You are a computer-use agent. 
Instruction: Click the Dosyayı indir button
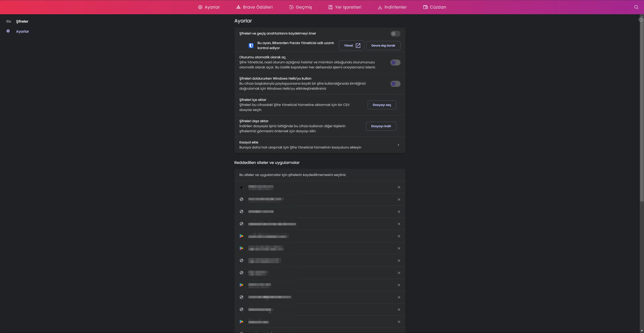point(381,126)
